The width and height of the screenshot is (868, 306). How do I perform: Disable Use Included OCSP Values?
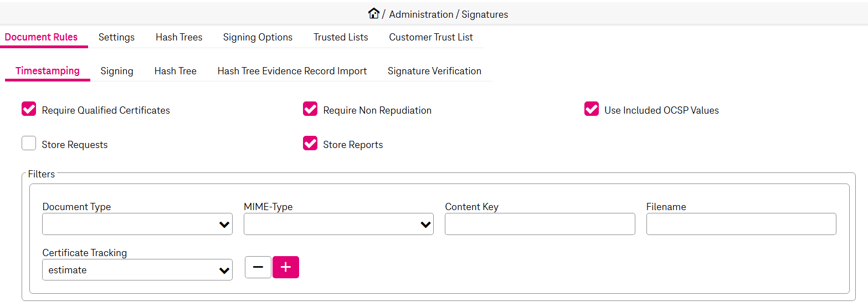pos(592,109)
